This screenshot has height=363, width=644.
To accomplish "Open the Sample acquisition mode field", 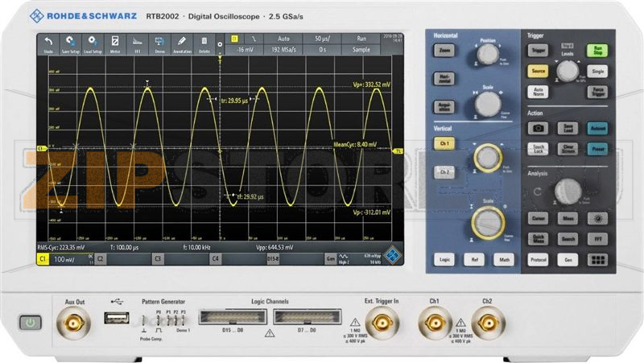I will click(x=361, y=49).
